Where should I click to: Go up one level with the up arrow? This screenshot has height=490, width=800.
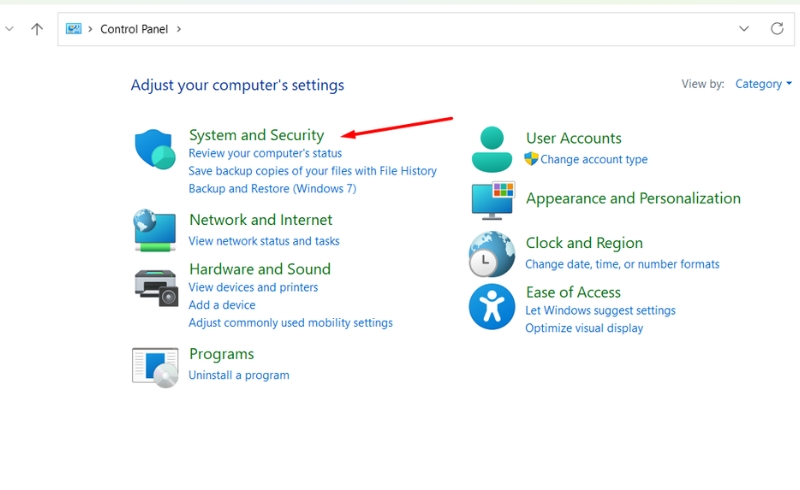[x=37, y=29]
